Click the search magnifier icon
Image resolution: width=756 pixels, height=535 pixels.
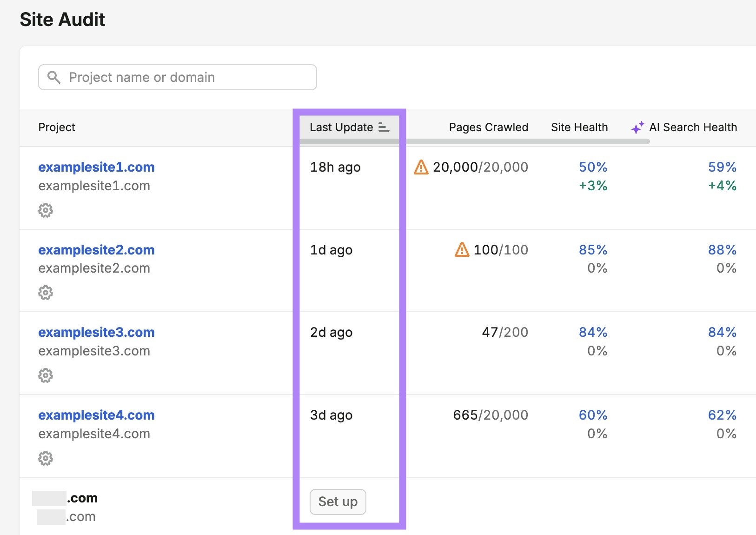click(54, 77)
